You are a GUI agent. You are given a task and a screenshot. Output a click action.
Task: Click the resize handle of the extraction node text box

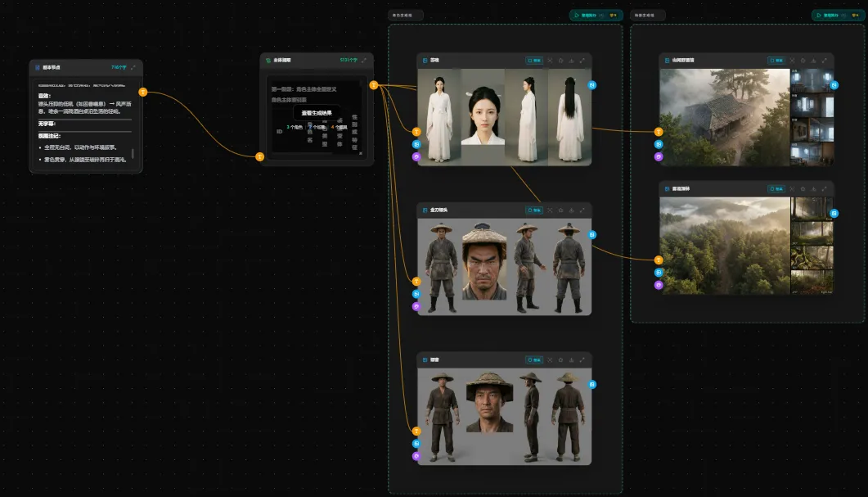[361, 153]
